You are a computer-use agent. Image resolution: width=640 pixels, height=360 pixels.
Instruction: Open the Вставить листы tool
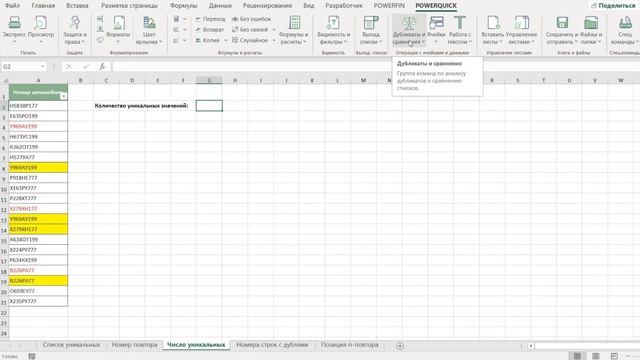click(493, 30)
